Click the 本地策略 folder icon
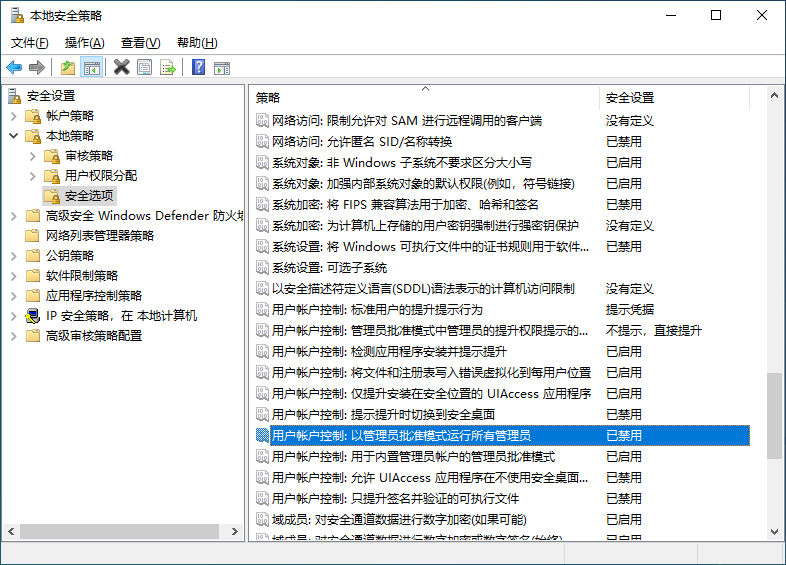 tap(33, 136)
